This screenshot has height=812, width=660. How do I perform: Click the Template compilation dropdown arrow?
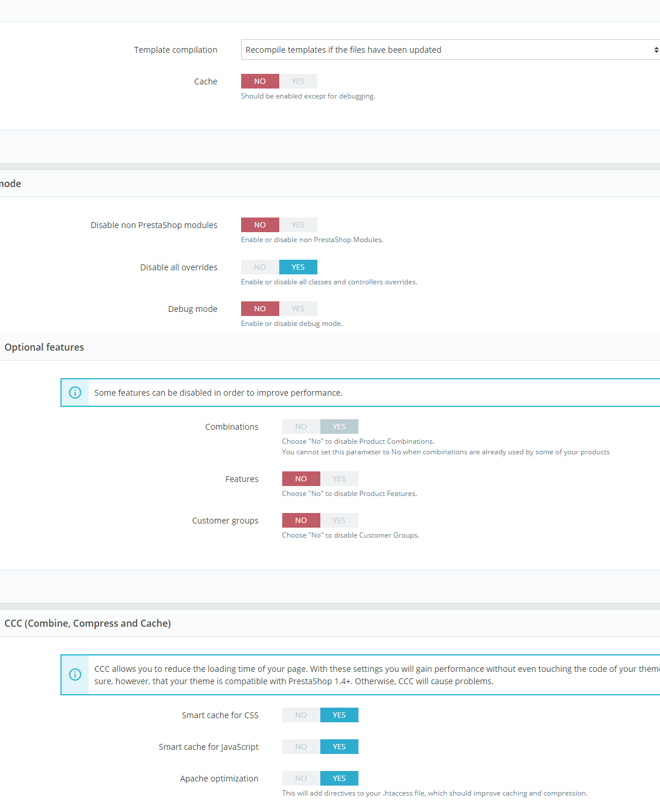pos(656,50)
